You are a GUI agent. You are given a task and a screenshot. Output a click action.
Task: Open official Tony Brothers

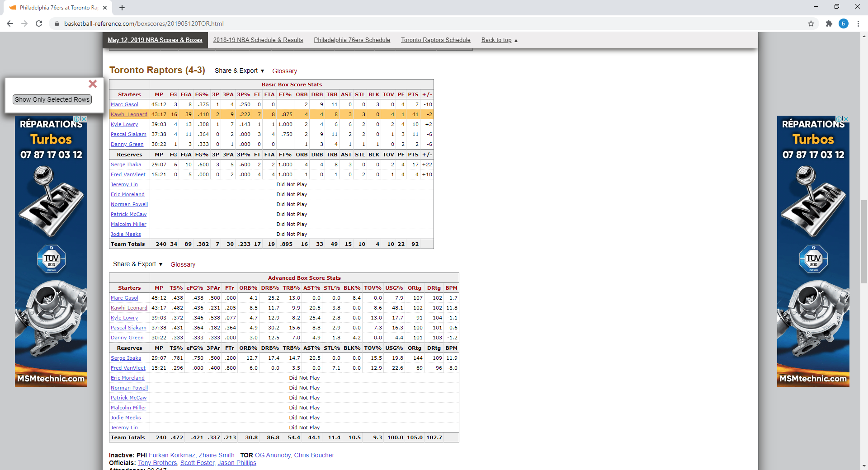157,463
